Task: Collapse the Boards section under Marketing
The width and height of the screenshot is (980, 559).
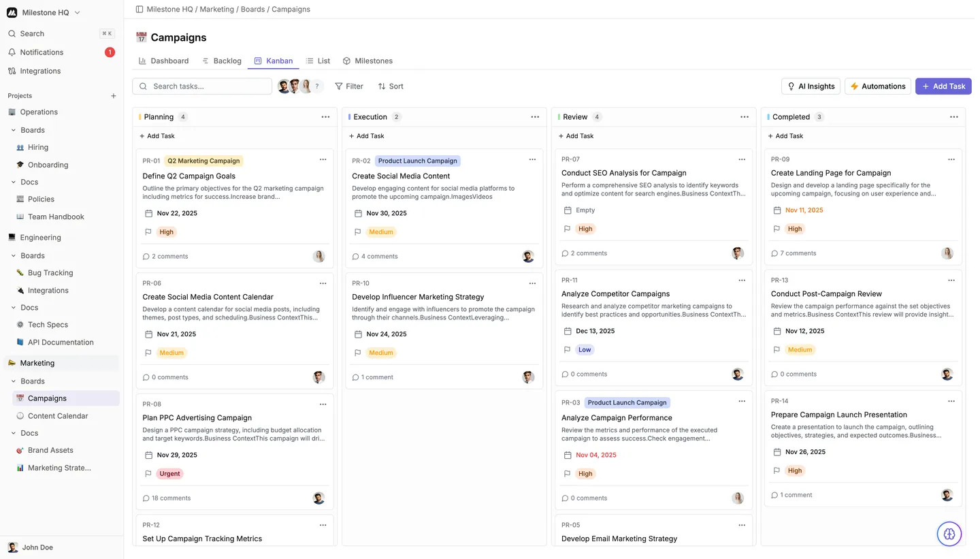Action: tap(14, 381)
